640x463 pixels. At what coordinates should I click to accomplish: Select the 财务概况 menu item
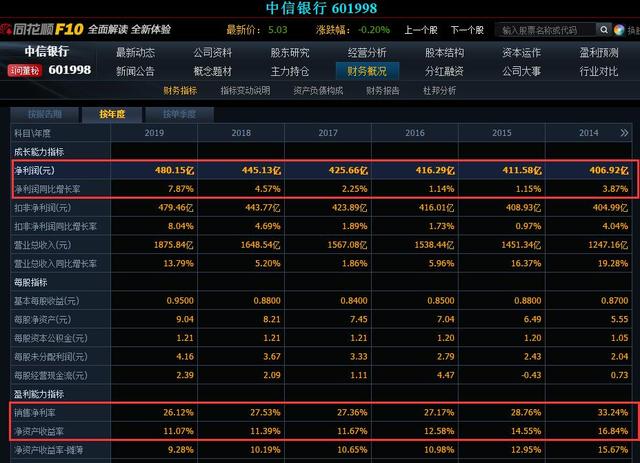(367, 71)
